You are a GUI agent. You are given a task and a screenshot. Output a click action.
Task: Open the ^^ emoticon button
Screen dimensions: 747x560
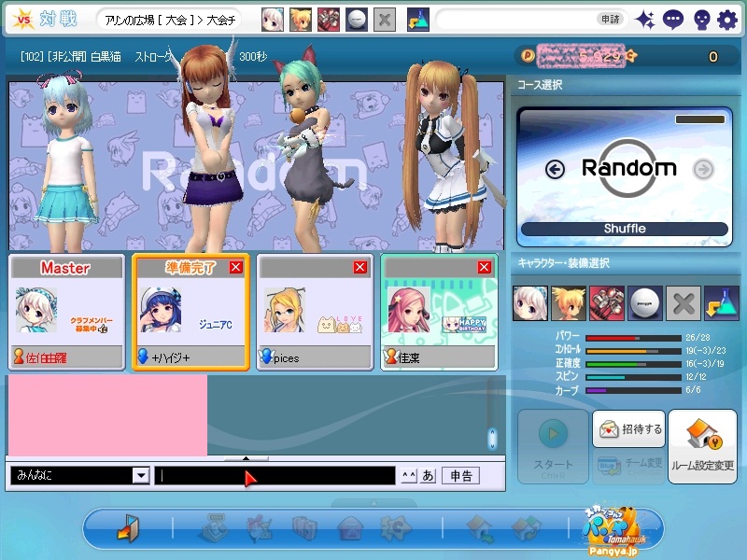pos(409,475)
